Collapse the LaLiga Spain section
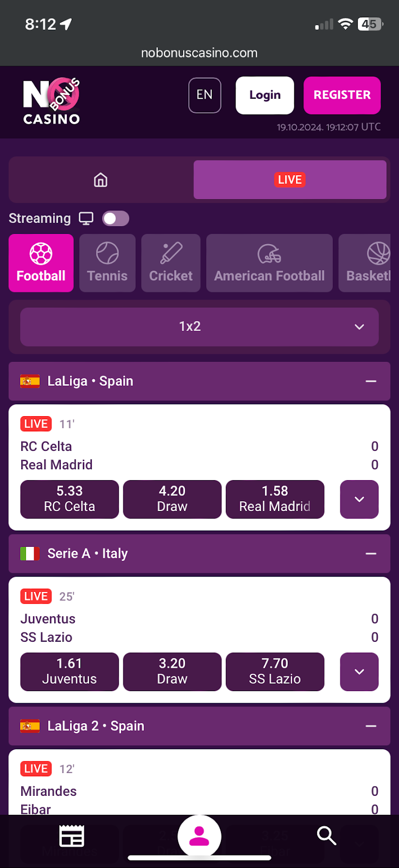The height and width of the screenshot is (868, 399). click(371, 381)
